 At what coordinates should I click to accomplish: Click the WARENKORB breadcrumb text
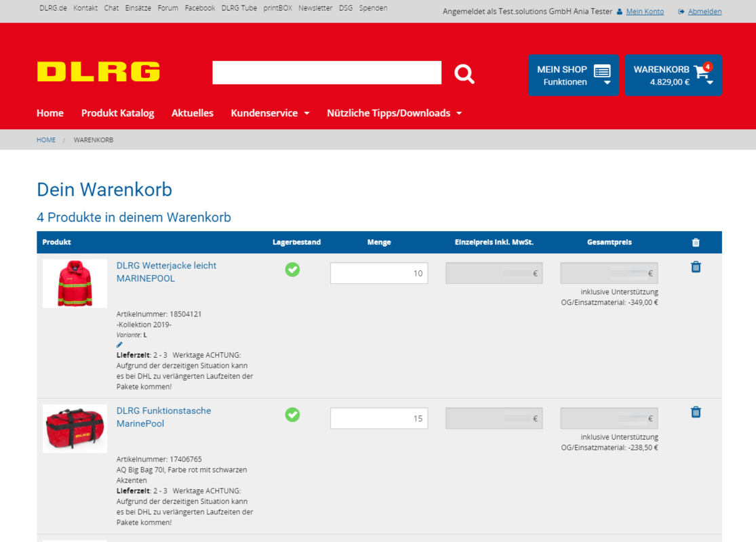(94, 140)
